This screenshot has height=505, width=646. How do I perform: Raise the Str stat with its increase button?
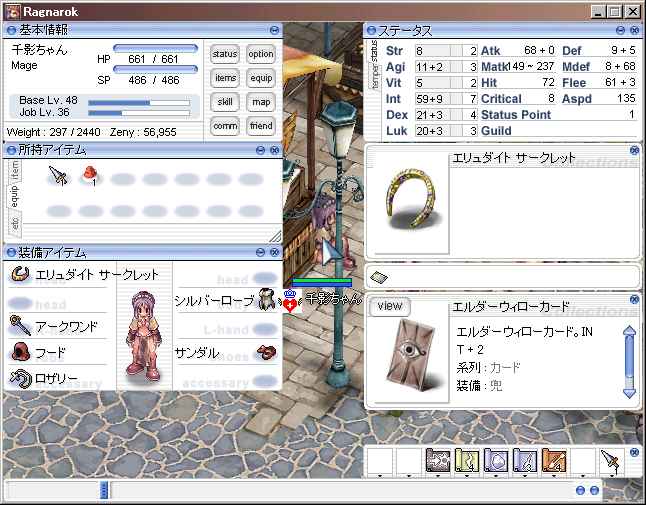tap(456, 51)
